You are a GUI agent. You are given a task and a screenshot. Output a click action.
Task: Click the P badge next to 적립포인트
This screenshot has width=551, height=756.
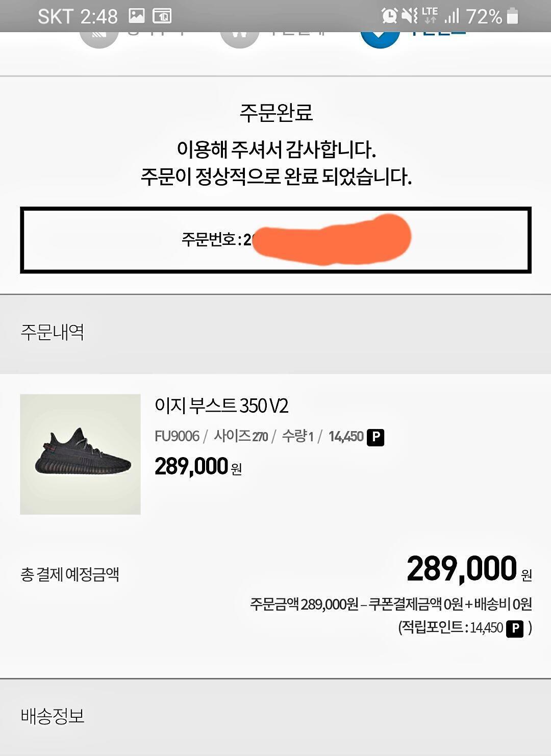pos(515,628)
